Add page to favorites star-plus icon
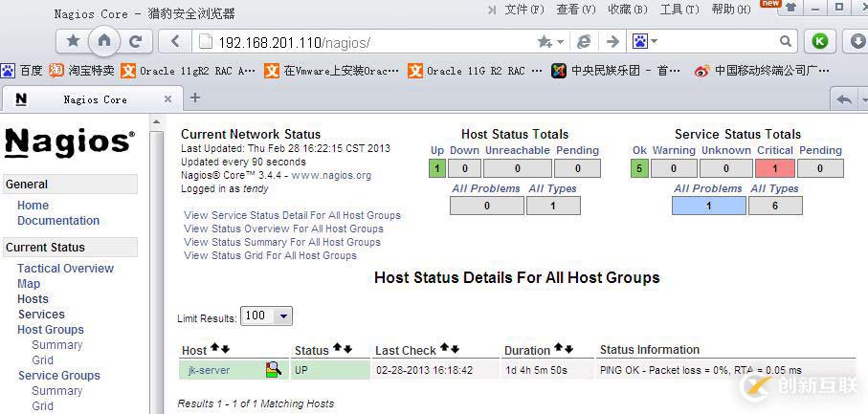 click(x=545, y=41)
